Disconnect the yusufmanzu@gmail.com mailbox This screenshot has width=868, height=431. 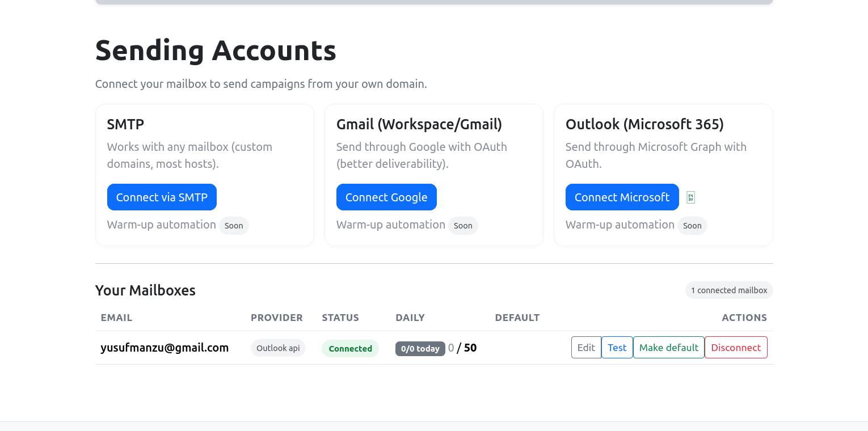(x=735, y=348)
